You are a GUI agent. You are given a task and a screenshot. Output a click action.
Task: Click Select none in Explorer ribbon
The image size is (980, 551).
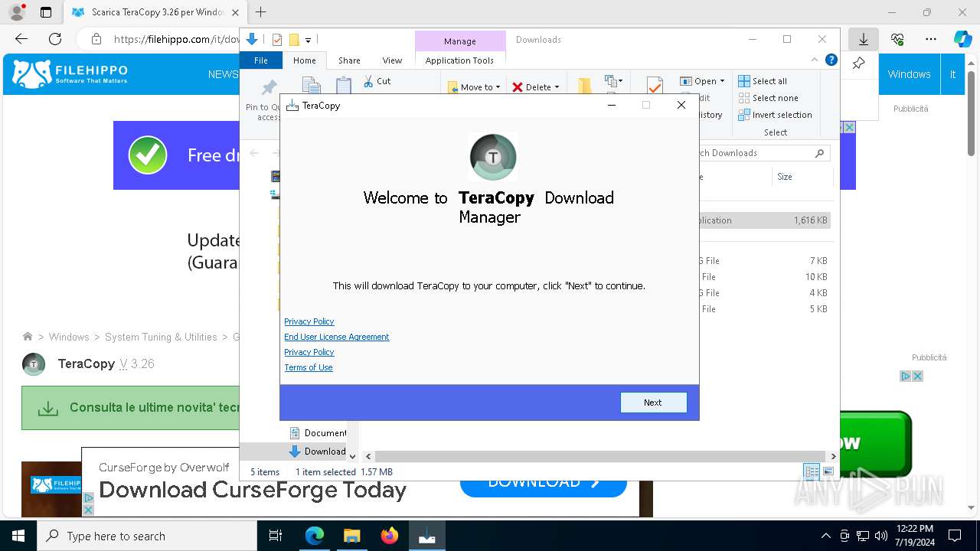(x=769, y=98)
